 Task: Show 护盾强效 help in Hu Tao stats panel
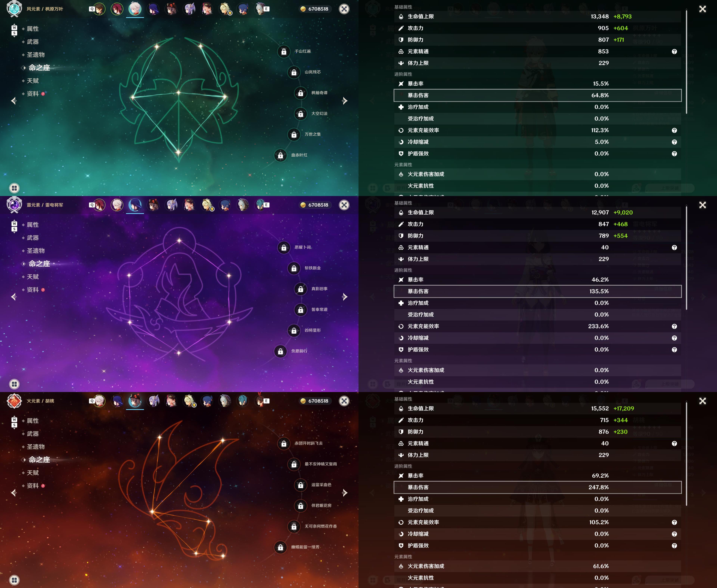674,546
